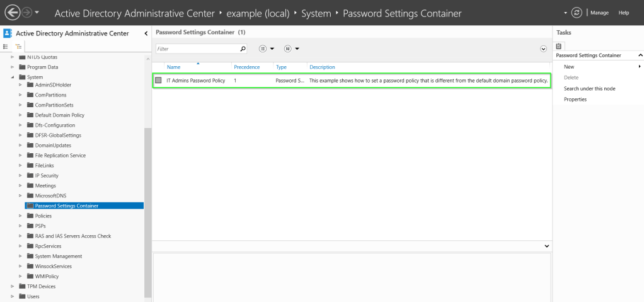Switch navigation pane to list view
The height and width of the screenshot is (302, 644).
point(6,47)
